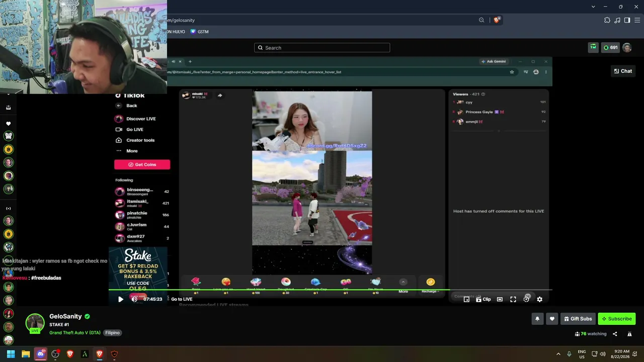644x362 pixels.
Task: Create a Clip of the stream
Action: pyautogui.click(x=483, y=299)
